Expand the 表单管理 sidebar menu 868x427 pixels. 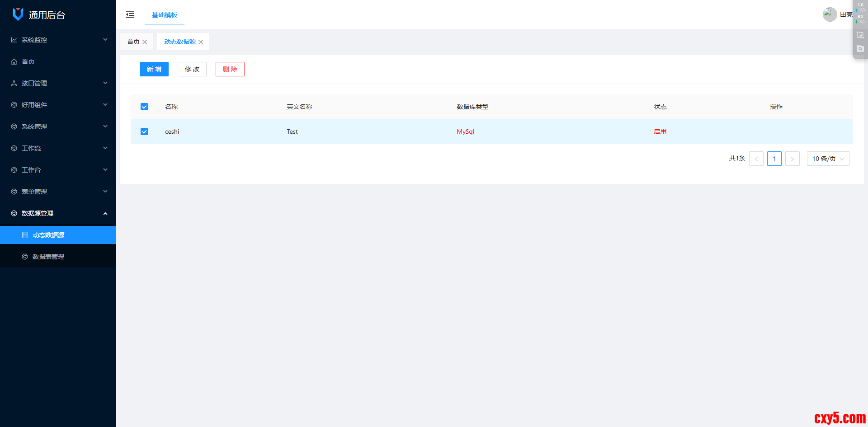[x=58, y=192]
